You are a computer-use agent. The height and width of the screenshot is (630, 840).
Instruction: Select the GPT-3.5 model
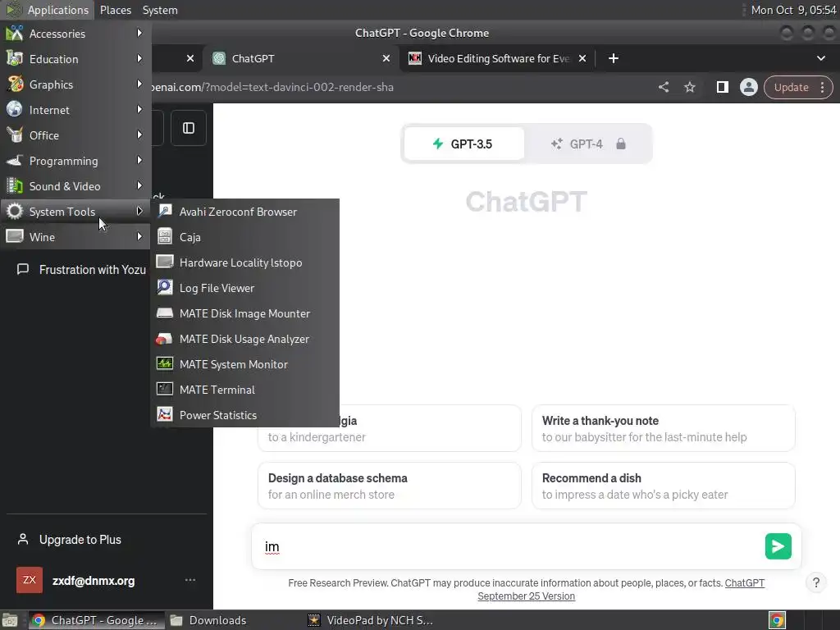pos(464,144)
